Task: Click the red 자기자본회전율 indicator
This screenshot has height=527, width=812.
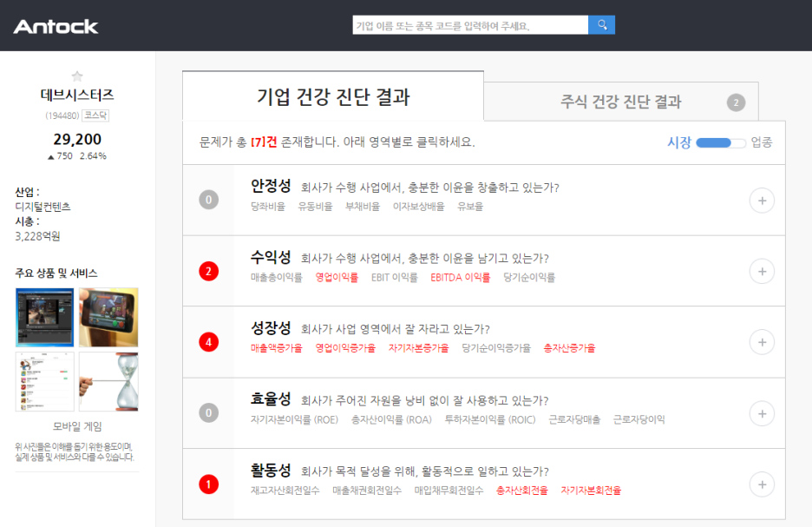Action: click(x=591, y=491)
